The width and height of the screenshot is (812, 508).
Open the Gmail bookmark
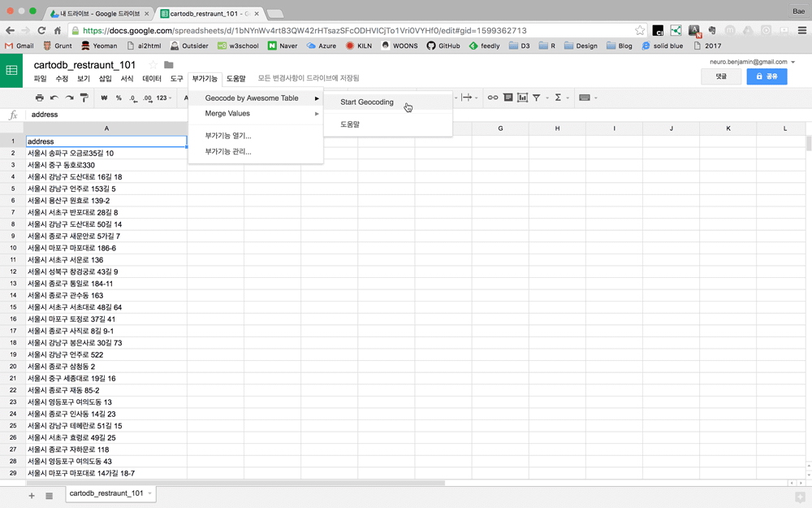[x=19, y=46]
